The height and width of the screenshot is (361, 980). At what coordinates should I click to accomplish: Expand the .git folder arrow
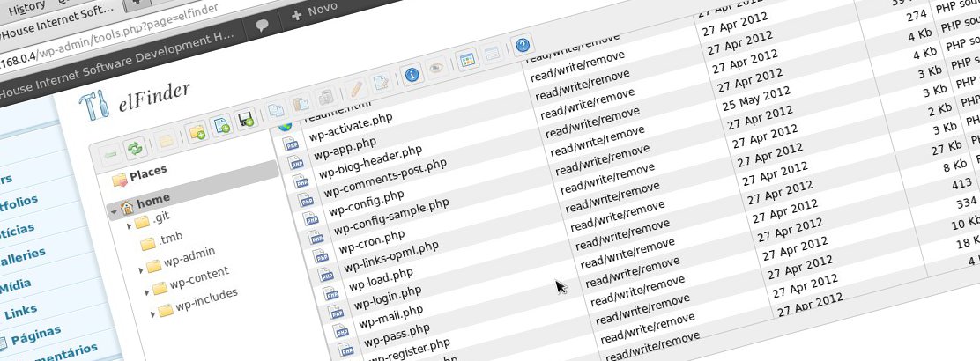point(130,226)
